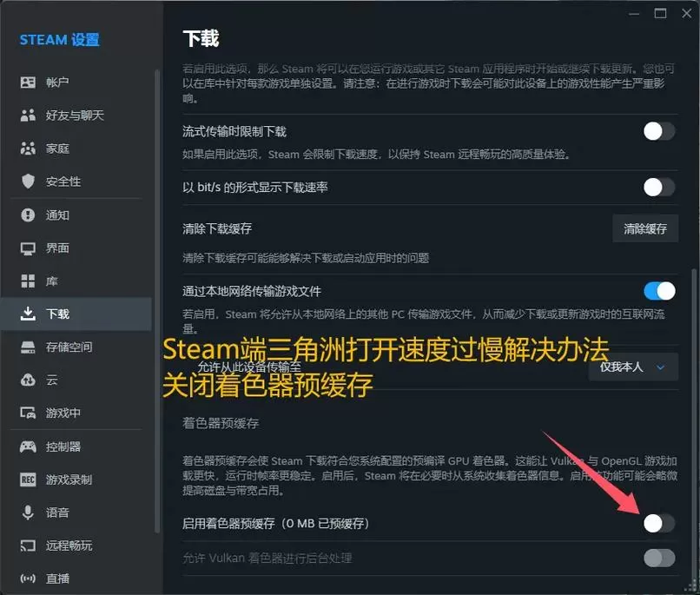Select the 家庭 family icon

28,149
